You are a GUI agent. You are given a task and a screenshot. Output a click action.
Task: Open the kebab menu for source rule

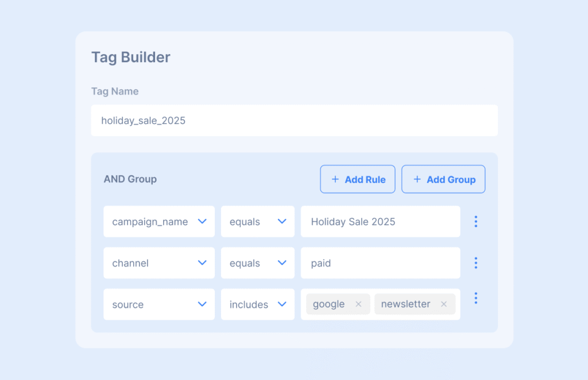click(475, 298)
